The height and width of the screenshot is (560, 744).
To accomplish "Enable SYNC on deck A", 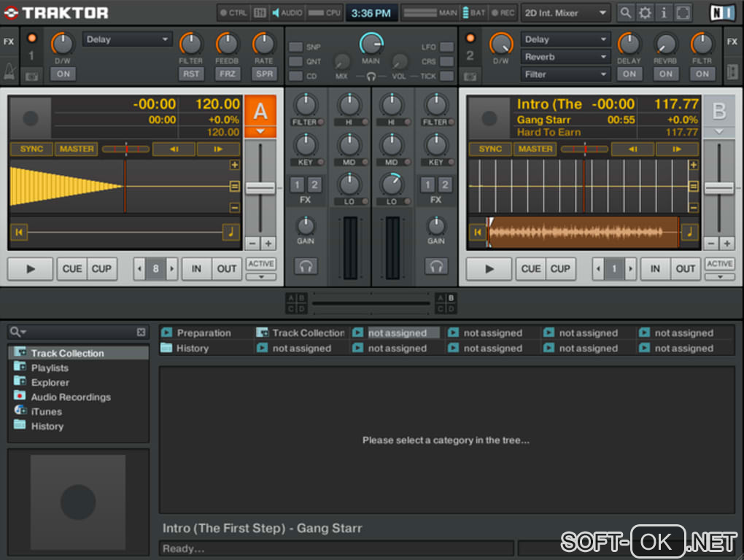I will pos(31,149).
